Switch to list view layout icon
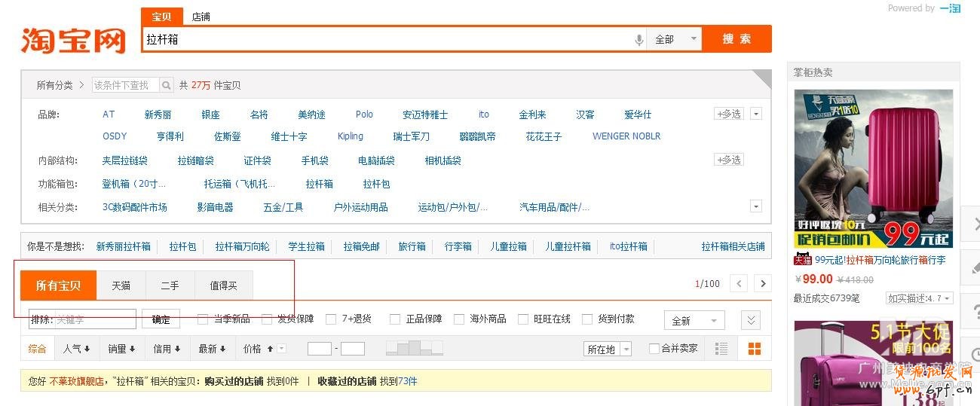 [x=721, y=349]
